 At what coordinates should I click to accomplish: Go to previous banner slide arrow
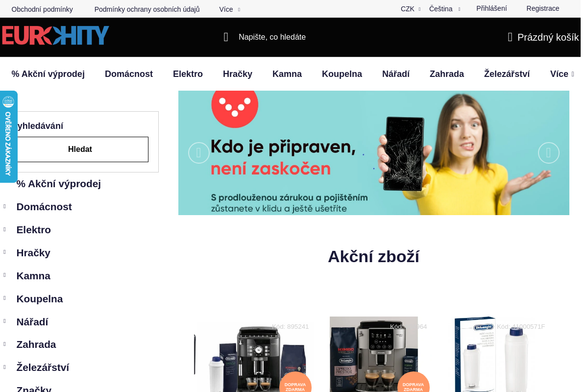pyautogui.click(x=199, y=153)
